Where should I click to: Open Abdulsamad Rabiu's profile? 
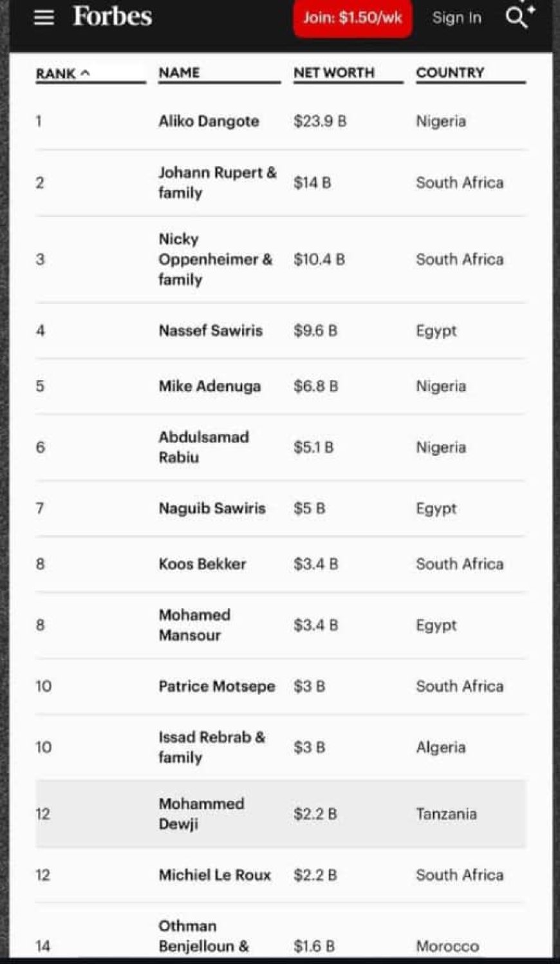coord(203,447)
